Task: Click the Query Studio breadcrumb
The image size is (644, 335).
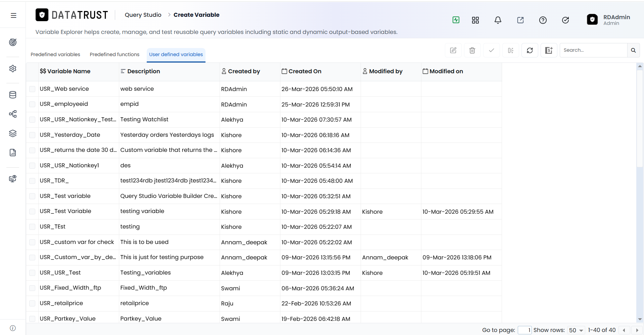Action: tap(143, 15)
